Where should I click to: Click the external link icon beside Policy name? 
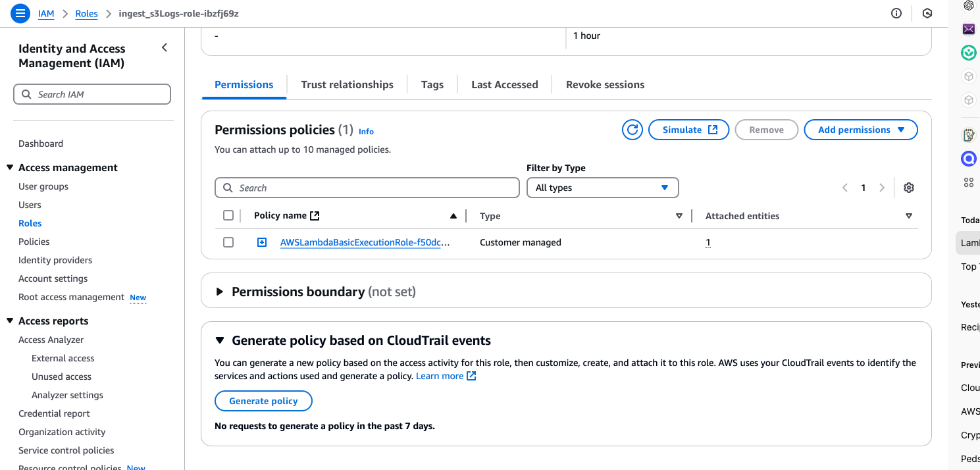(x=315, y=216)
